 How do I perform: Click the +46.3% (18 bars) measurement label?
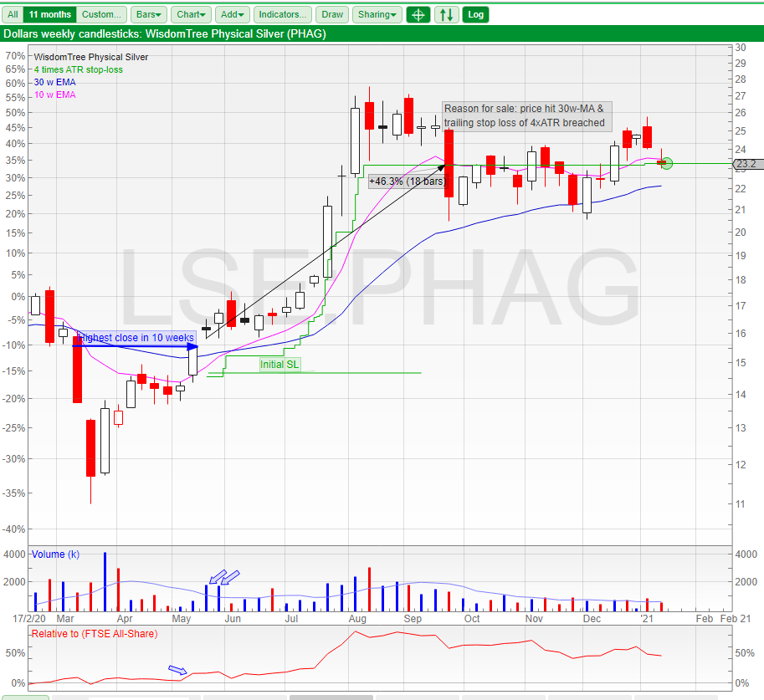click(x=408, y=181)
